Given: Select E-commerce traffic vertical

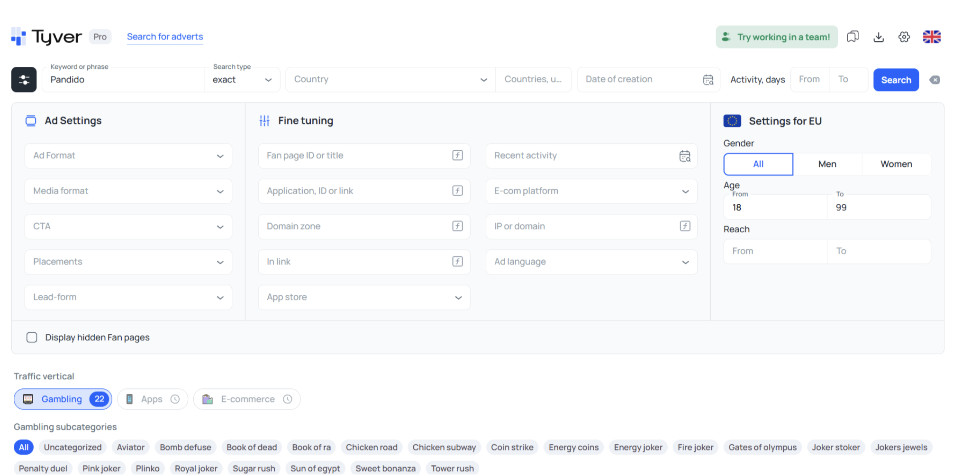Looking at the screenshot, I should (x=247, y=399).
